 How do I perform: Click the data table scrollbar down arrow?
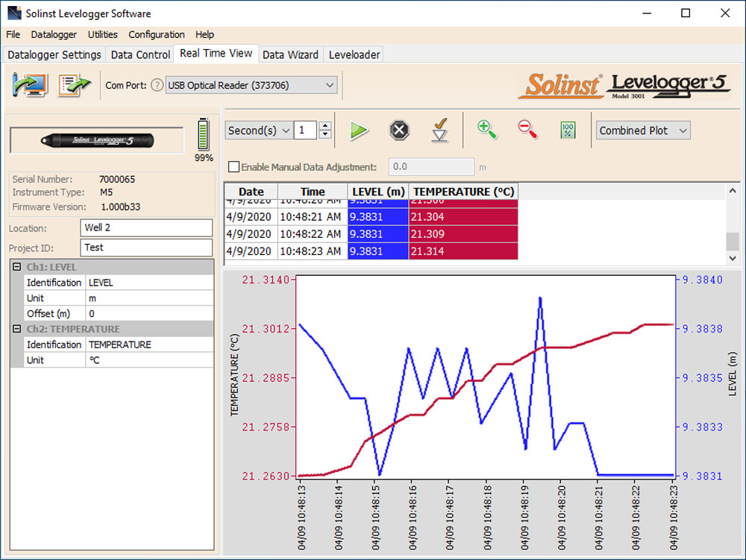pos(733,257)
